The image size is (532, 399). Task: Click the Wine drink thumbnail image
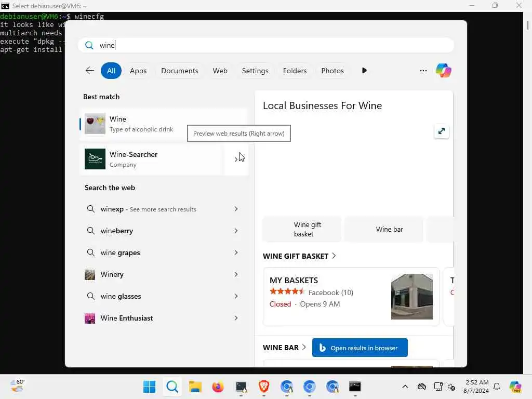pos(95,124)
